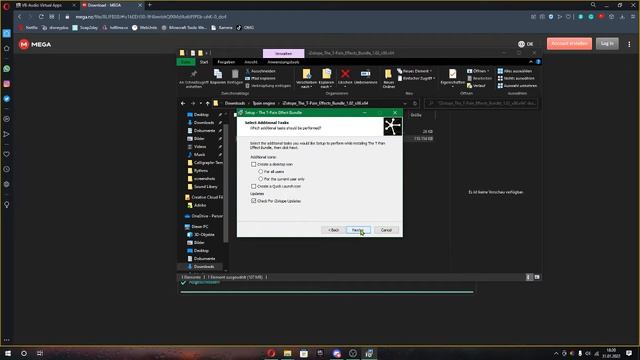
Task: Uncheck Check for iZotope Updates checkbox
Action: (253, 201)
